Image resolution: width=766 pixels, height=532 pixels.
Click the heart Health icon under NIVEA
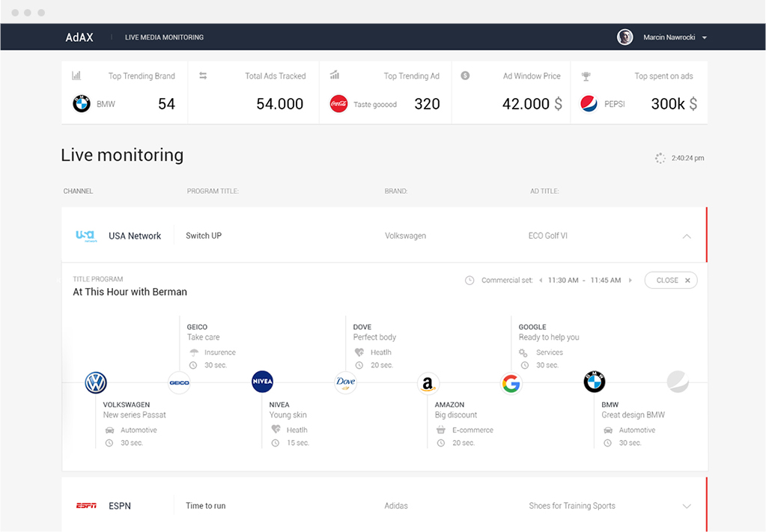[276, 429]
